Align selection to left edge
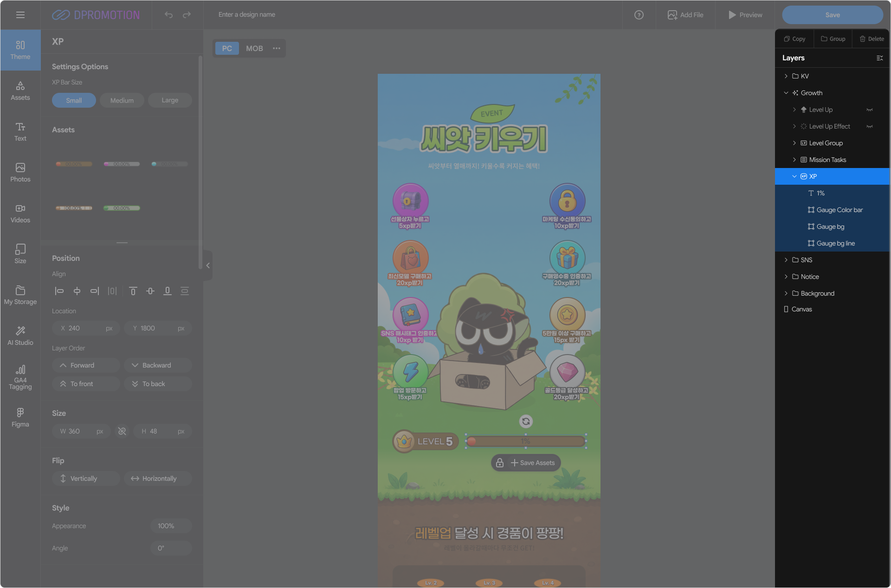The height and width of the screenshot is (588, 891). [x=59, y=291]
